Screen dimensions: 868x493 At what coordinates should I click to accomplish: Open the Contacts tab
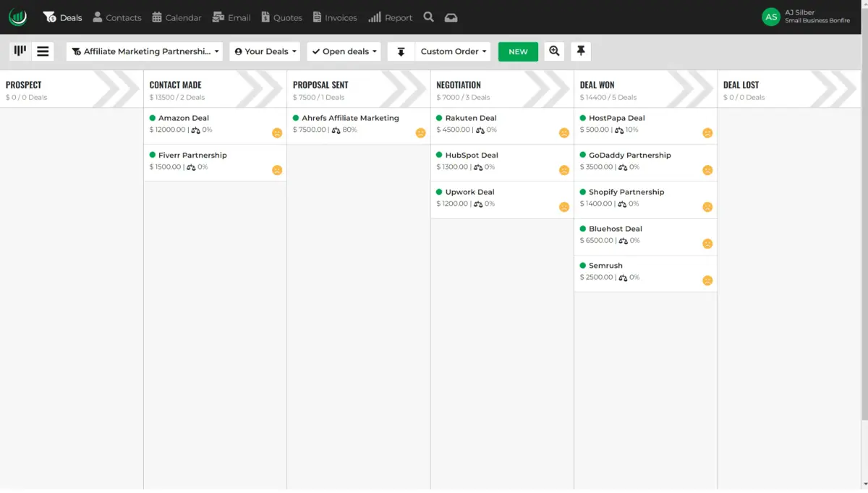coord(117,17)
